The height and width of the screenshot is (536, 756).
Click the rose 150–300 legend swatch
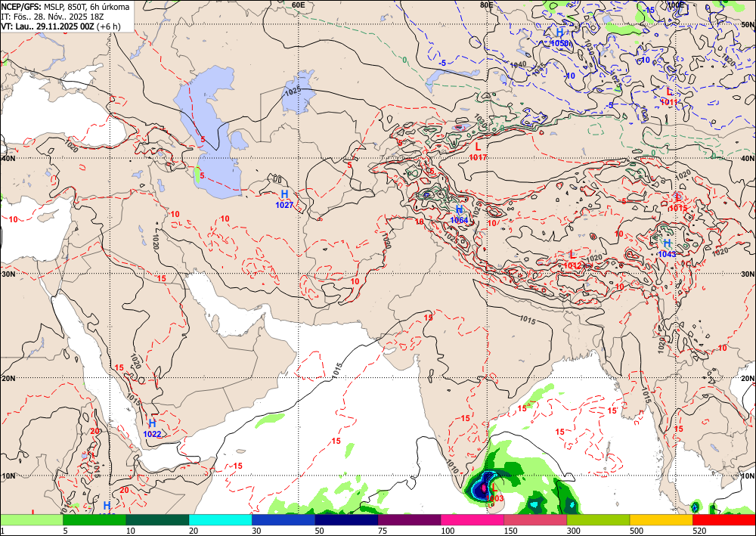click(x=535, y=519)
